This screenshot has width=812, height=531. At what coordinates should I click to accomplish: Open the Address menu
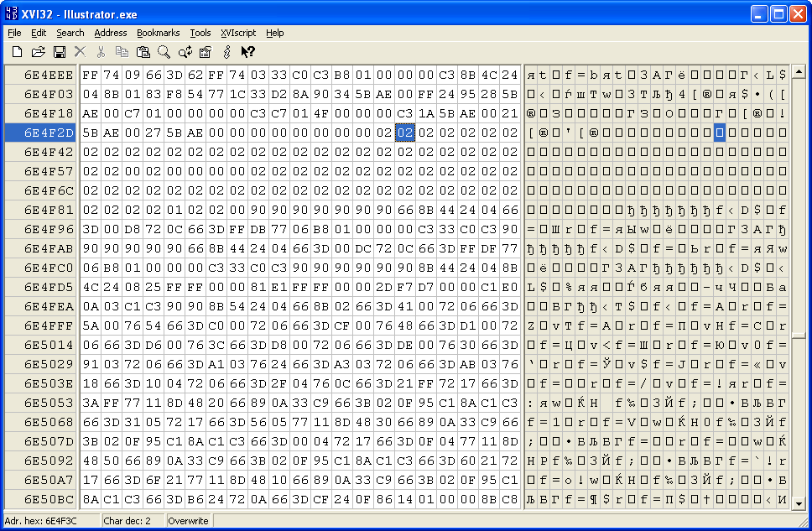[110, 33]
